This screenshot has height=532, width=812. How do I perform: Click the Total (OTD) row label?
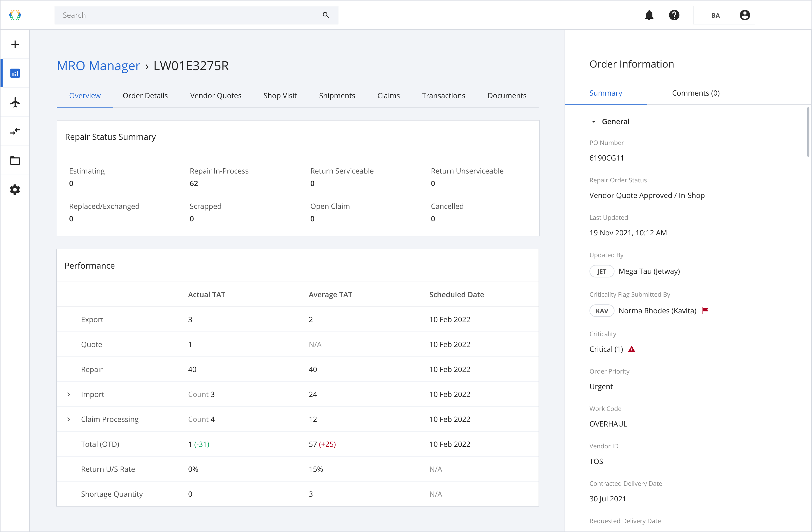(100, 444)
